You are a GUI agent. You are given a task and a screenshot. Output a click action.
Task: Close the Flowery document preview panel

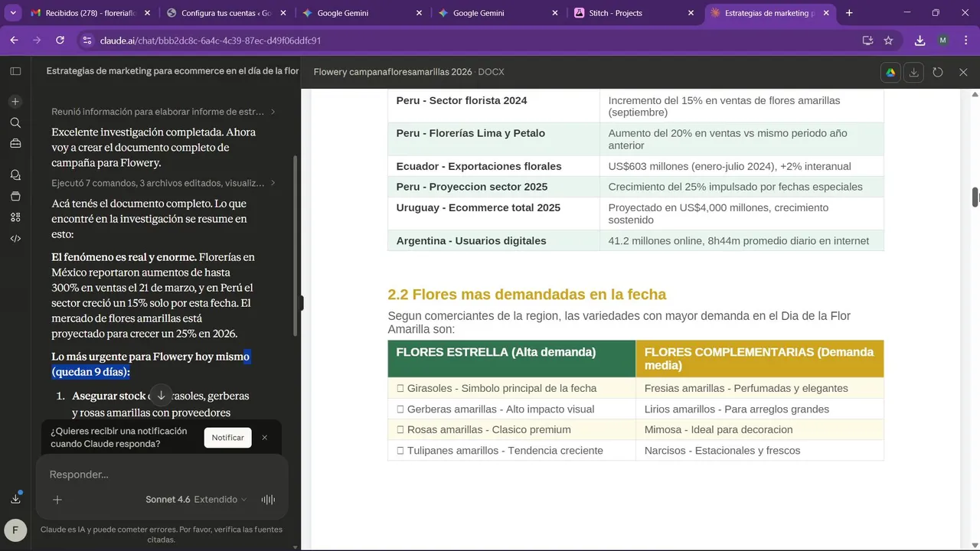click(x=963, y=72)
